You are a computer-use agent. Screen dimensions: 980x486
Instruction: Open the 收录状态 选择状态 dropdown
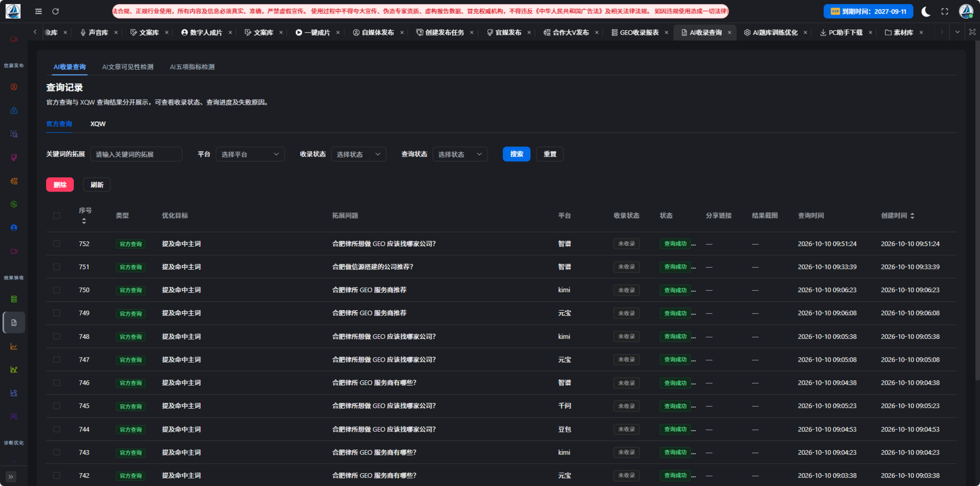point(358,154)
